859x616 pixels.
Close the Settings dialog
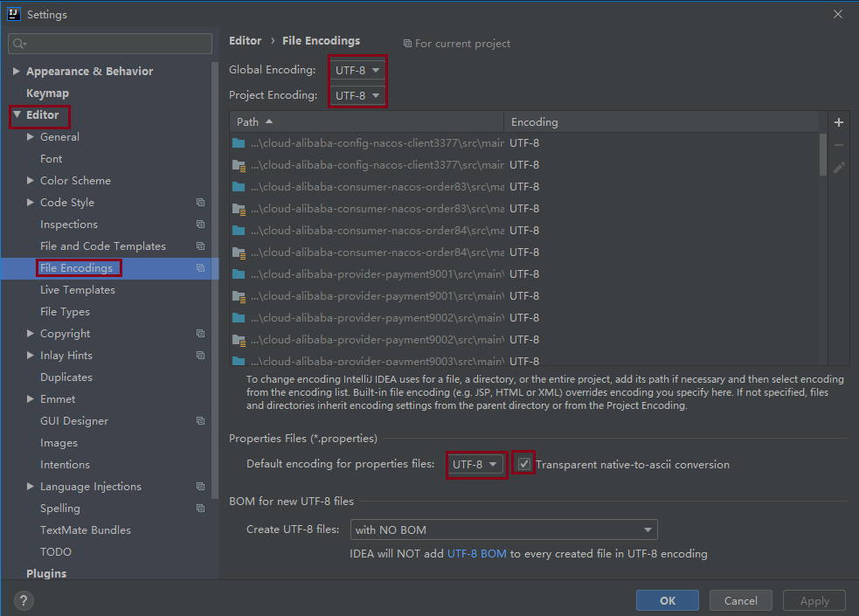[x=838, y=14]
